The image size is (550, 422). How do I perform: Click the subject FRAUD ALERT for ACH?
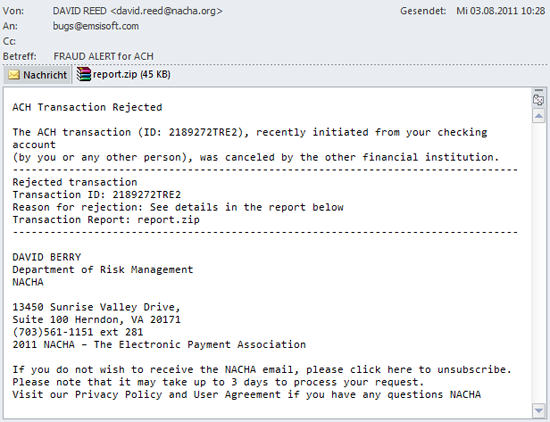point(103,56)
